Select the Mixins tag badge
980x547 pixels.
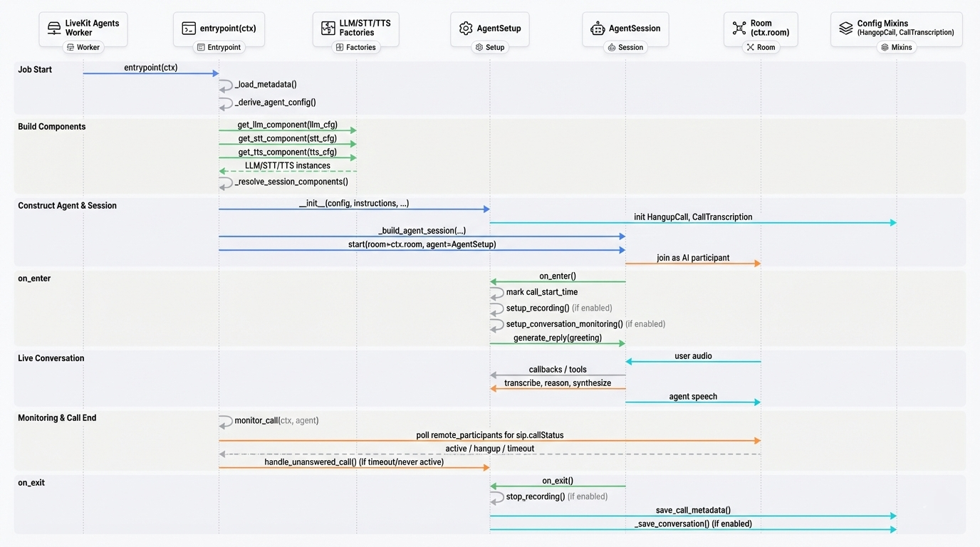(x=896, y=48)
